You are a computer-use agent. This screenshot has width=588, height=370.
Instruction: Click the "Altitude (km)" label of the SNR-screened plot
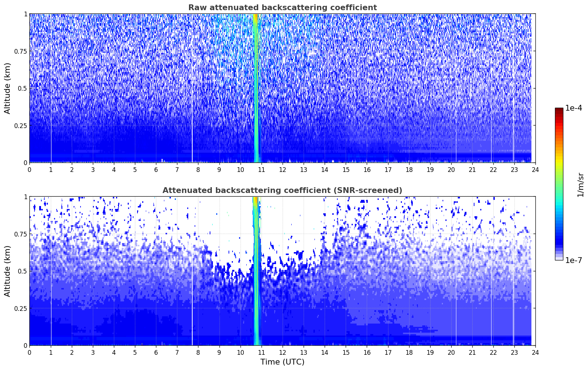[x=8, y=271]
